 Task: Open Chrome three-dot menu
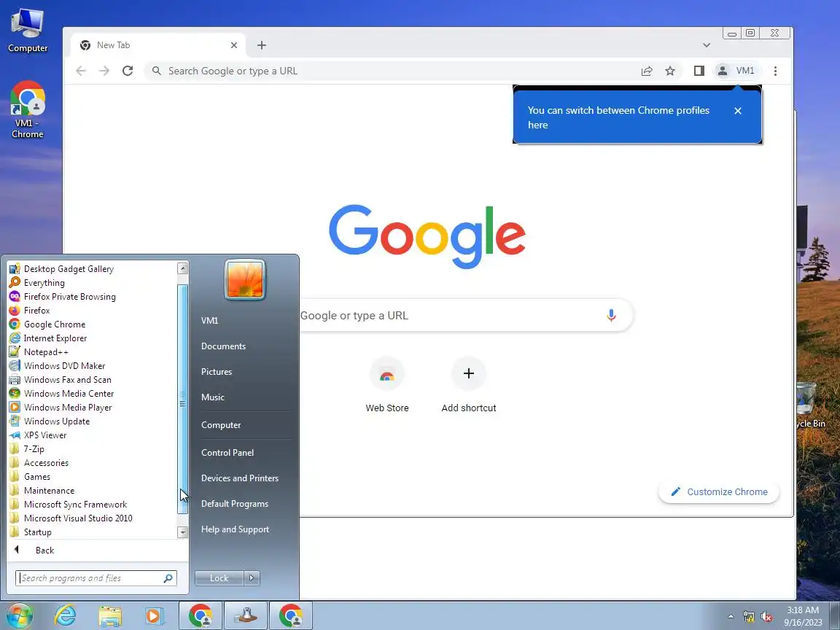[775, 71]
